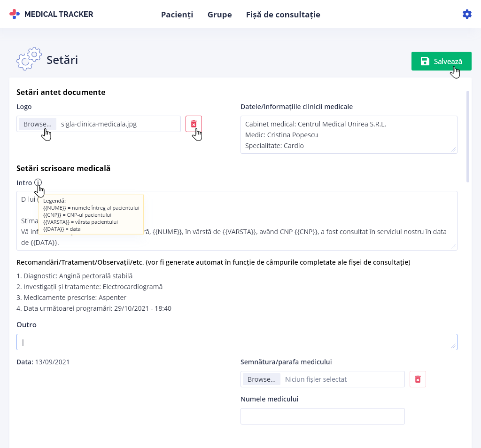Click the Medical Tracker brand title
This screenshot has height=448, width=481.
coord(59,14)
